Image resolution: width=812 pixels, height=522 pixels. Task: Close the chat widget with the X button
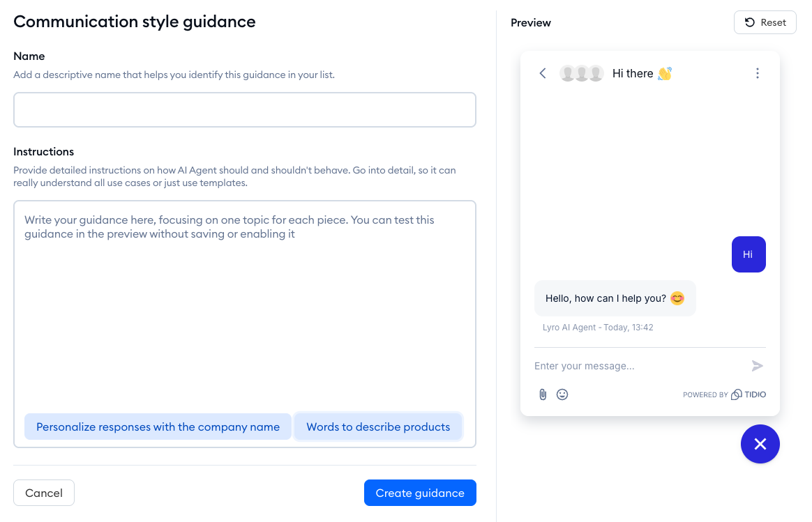pos(760,444)
